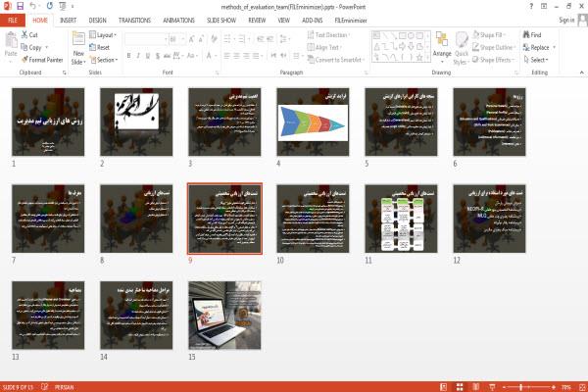Select slide 4 funnel diagram thumbnail

pos(313,122)
